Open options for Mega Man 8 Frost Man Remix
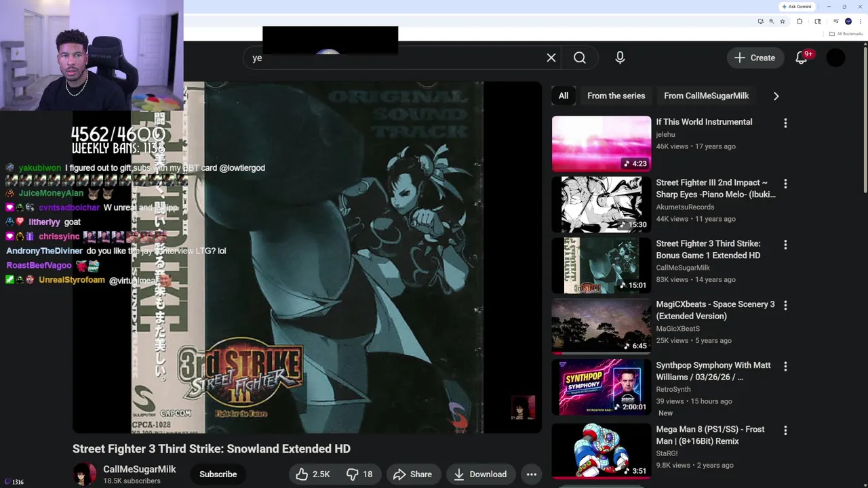 (x=785, y=430)
